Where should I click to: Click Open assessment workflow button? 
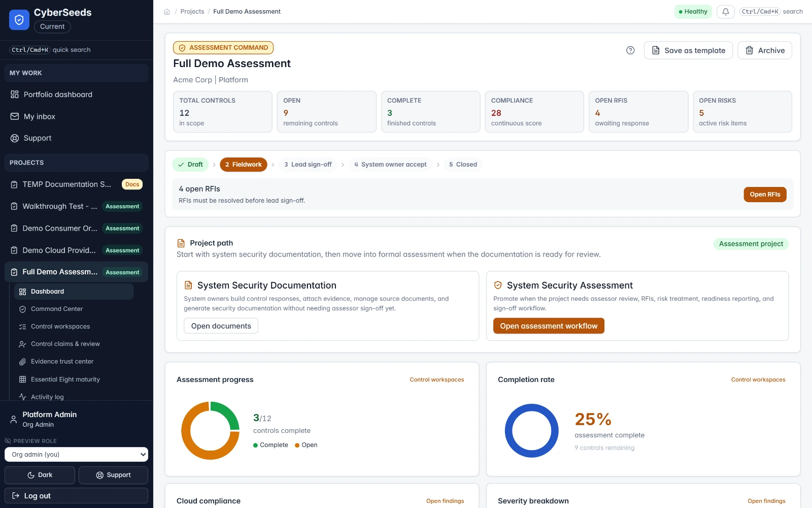[x=549, y=326]
